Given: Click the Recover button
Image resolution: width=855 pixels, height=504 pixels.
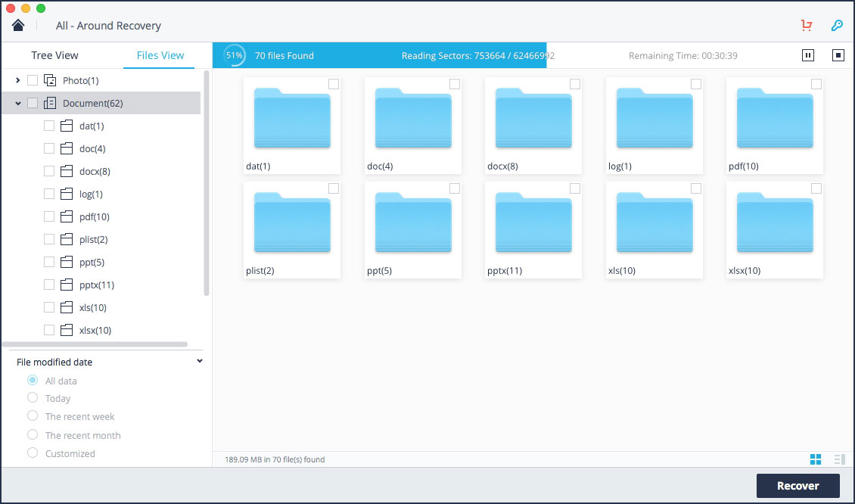Looking at the screenshot, I should 797,485.
